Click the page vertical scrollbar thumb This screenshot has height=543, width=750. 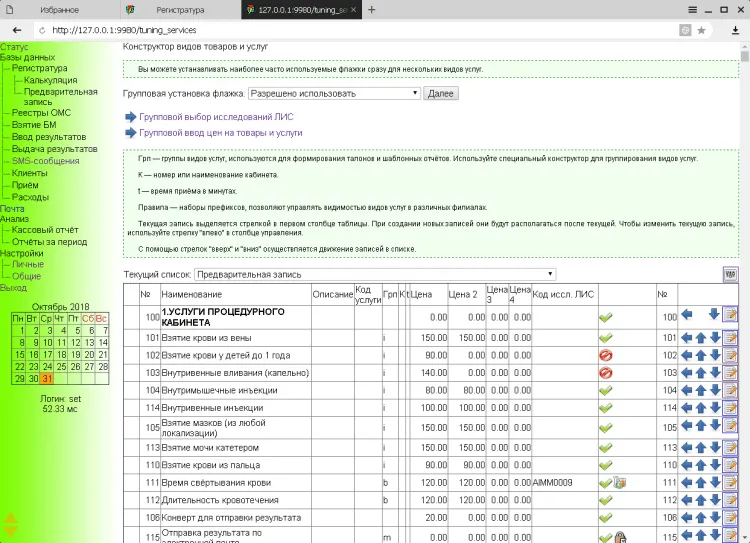744,56
